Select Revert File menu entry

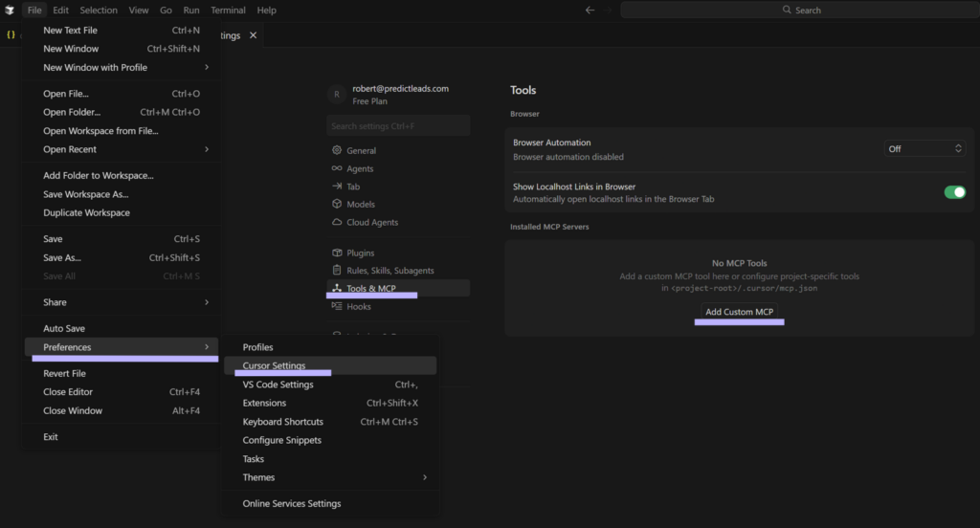122,373
